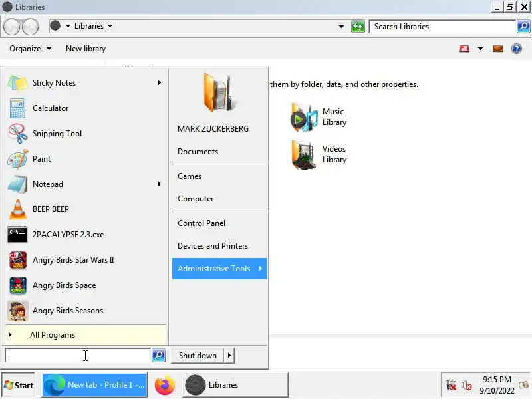Open Control Panel
The image size is (532, 399).
coord(201,223)
